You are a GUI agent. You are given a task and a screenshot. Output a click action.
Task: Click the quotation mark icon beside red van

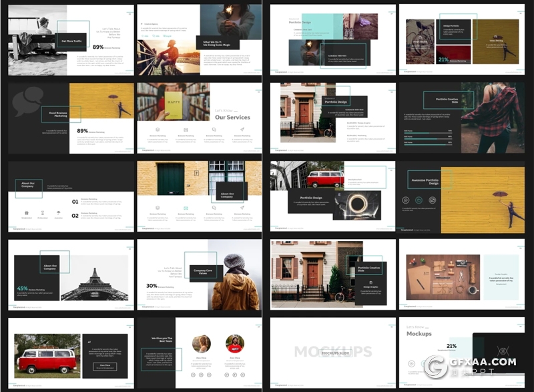[89, 343]
